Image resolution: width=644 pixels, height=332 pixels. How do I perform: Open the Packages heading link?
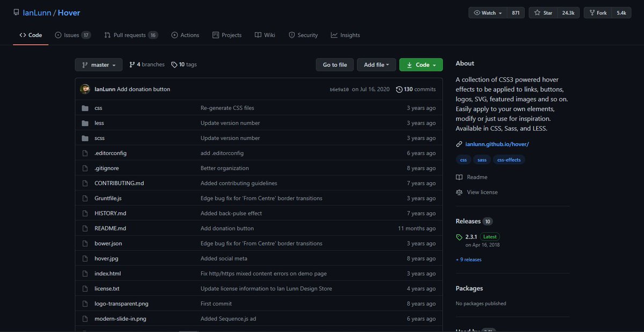click(x=469, y=288)
